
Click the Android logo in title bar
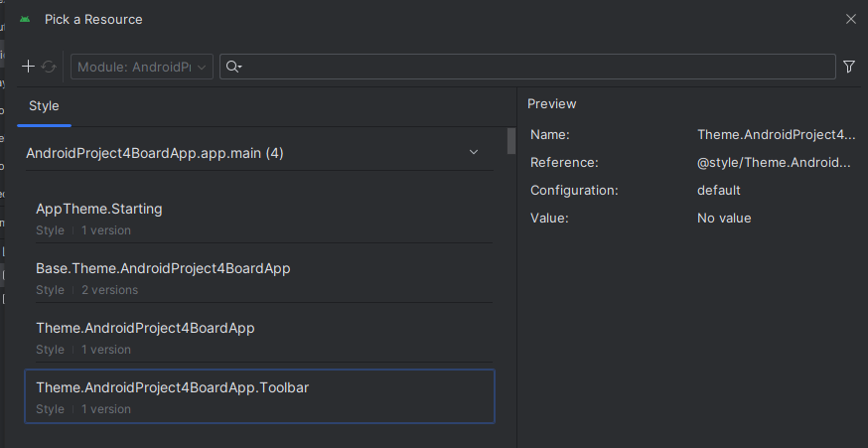click(25, 19)
